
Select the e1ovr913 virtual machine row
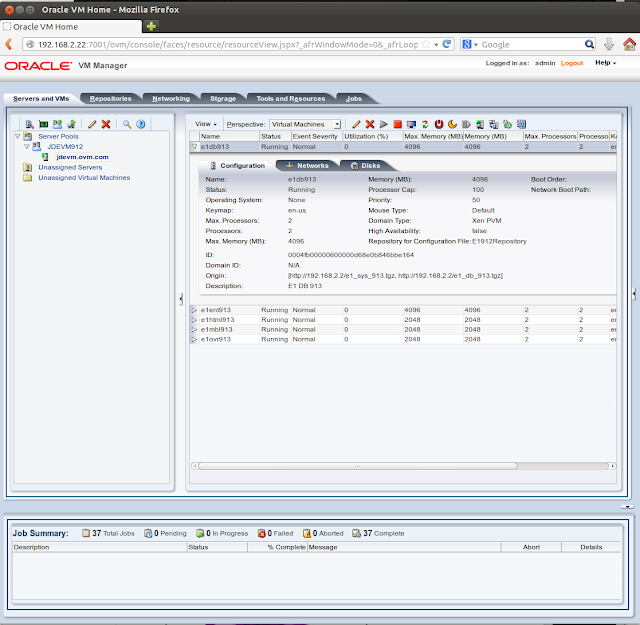click(x=403, y=340)
